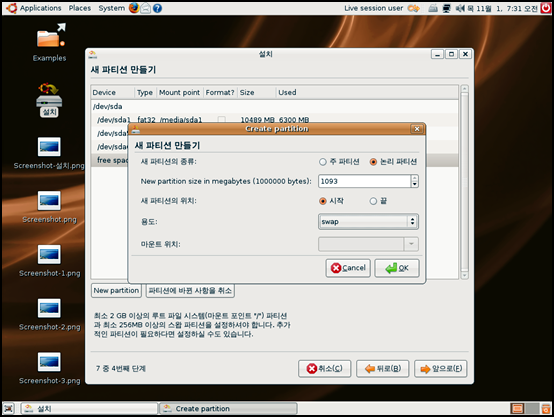This screenshot has width=554, height=417.
Task: Select the 논리 파티션 radio button
Action: [x=373, y=162]
